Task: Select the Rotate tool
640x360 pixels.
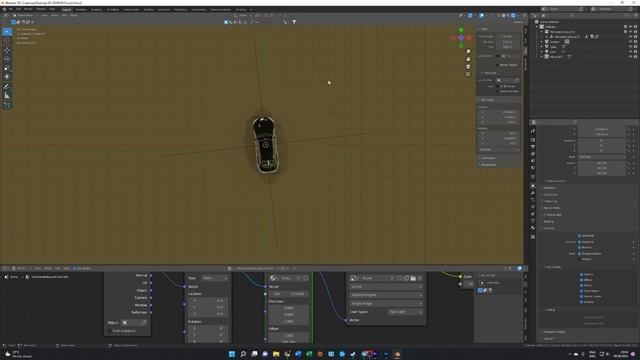Action: 7,59
